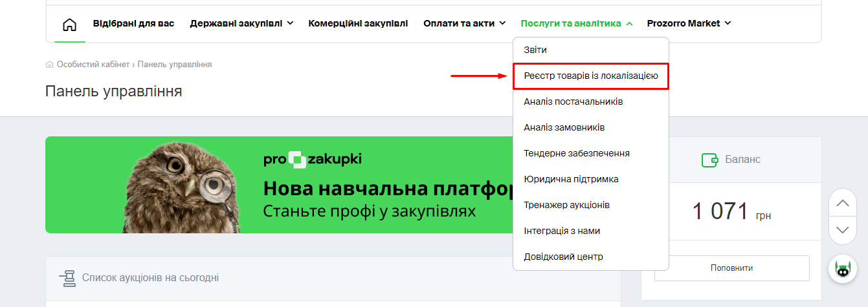Screen dimensions: 868x307
Task: Open the robot chat assistant icon
Action: coord(842,269)
